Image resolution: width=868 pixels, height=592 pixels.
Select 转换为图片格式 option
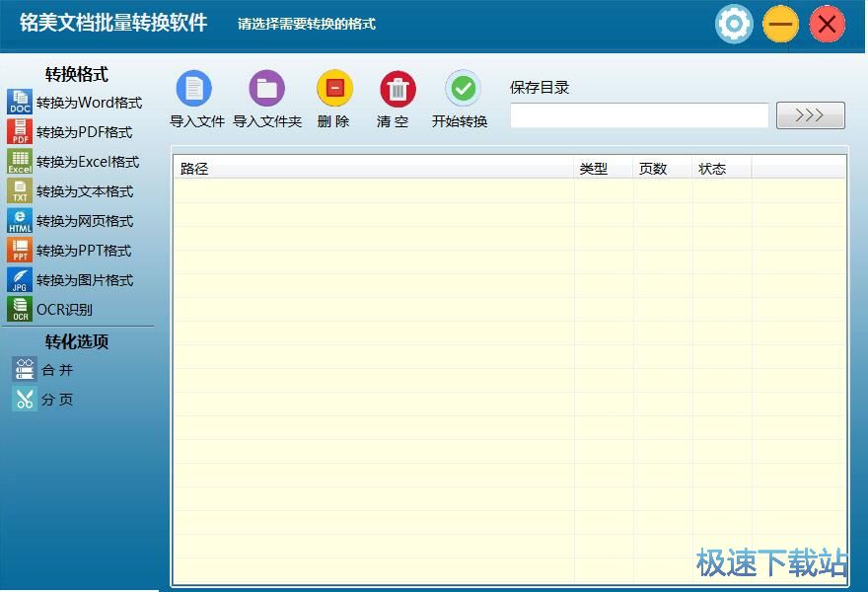point(85,280)
